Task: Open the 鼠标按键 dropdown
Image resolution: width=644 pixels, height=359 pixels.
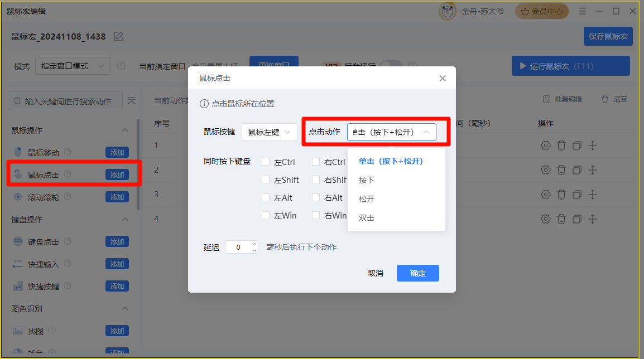Action: coord(269,132)
